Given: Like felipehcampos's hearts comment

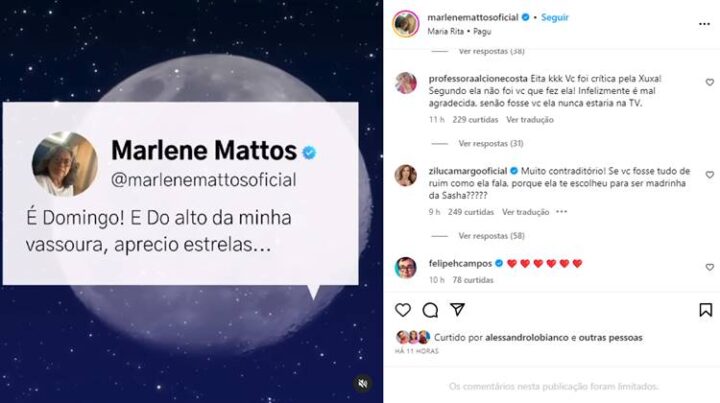Looking at the screenshot, I should [709, 267].
